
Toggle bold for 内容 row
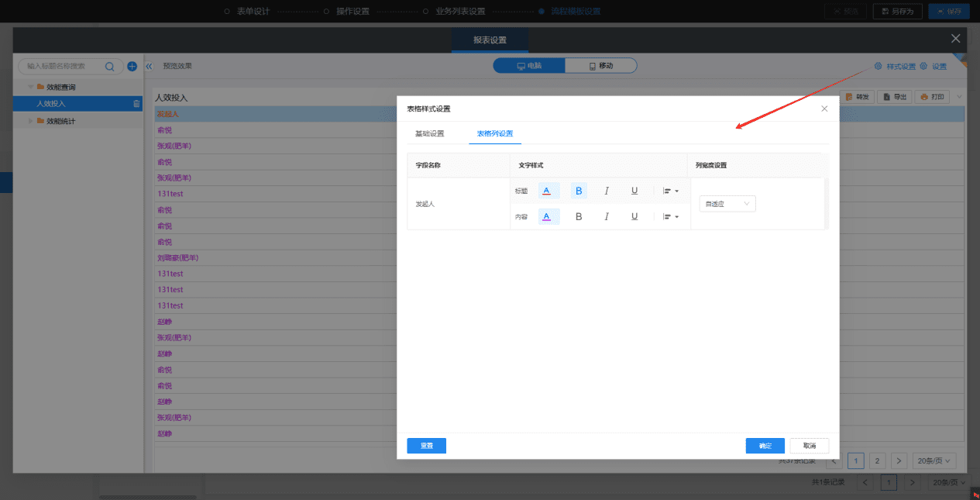579,217
